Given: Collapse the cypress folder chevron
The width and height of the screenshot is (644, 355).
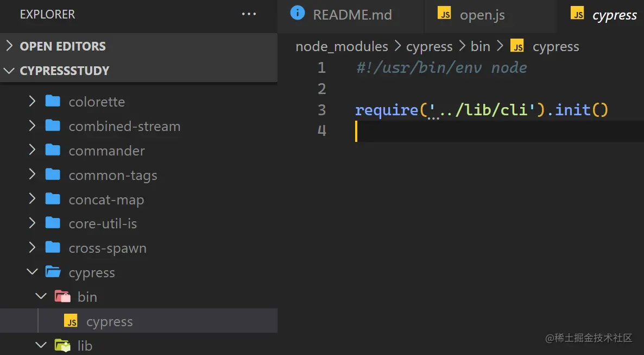Looking at the screenshot, I should pyautogui.click(x=32, y=272).
